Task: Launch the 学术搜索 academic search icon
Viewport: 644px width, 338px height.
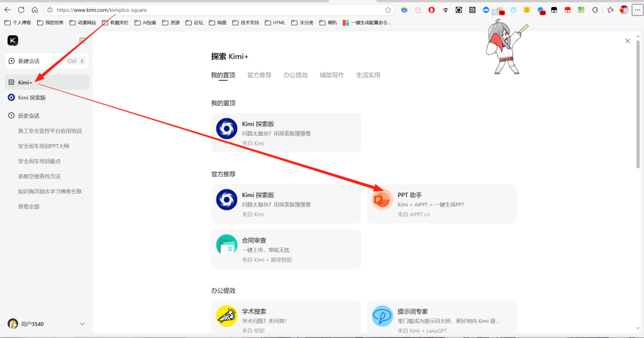Action: tap(226, 316)
